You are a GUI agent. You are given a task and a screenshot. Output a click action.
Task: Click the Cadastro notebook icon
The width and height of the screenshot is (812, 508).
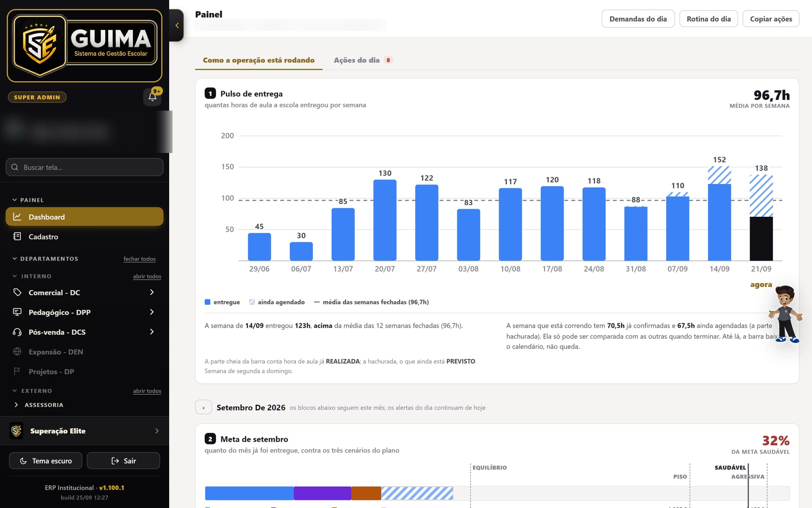(17, 237)
